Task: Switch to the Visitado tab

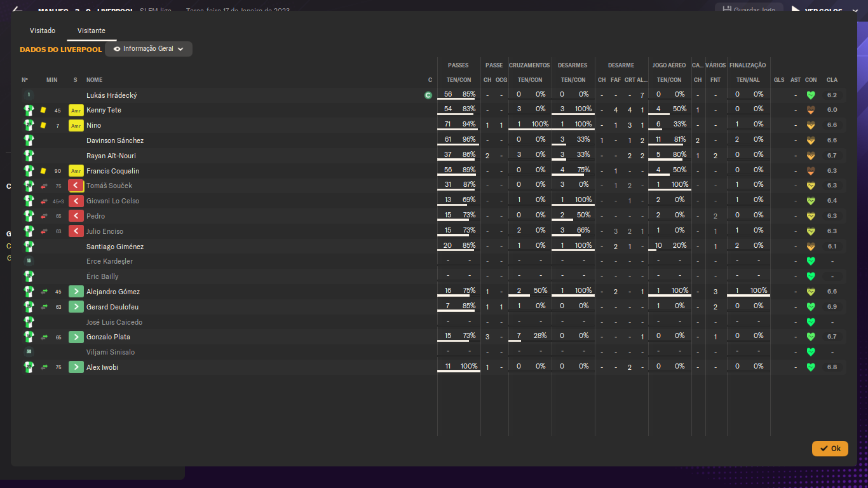Action: (43, 30)
